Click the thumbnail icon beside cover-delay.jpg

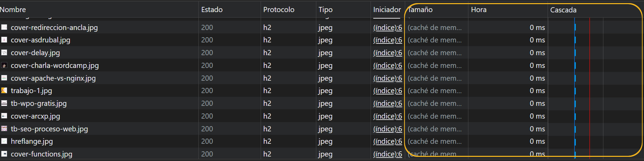(4, 53)
